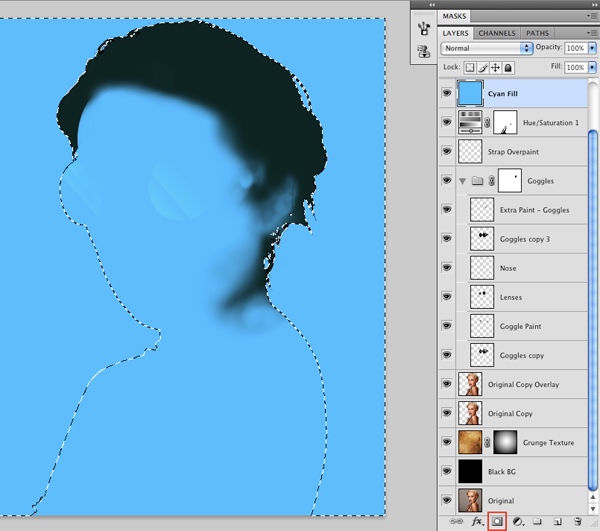Image resolution: width=600 pixels, height=531 pixels.
Task: Toggle eye for Goggle Paint layer
Action: (447, 326)
